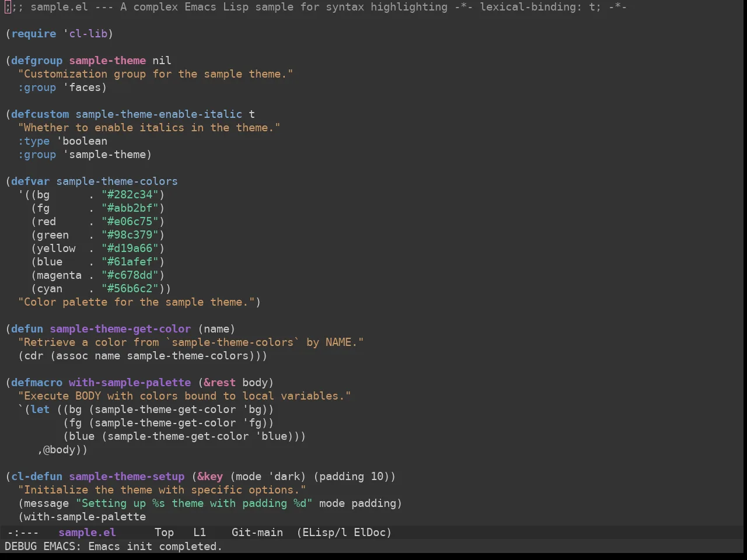Click the cursor at the start of the first line
The image size is (747, 560).
pos(8,7)
